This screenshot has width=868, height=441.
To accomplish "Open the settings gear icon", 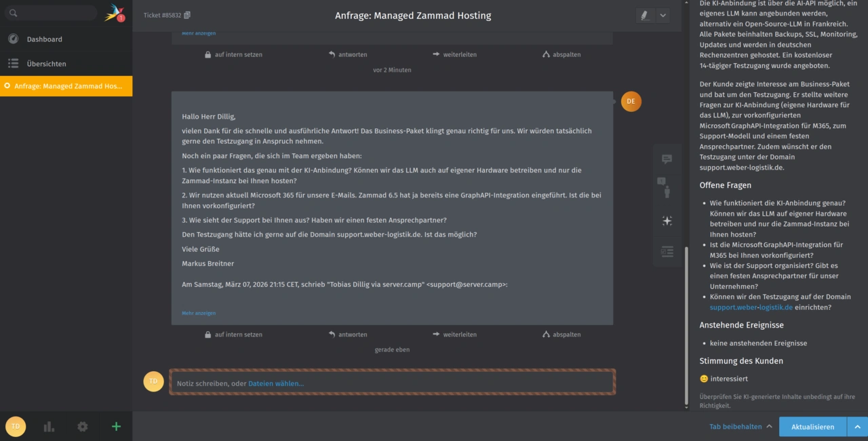I will point(82,426).
